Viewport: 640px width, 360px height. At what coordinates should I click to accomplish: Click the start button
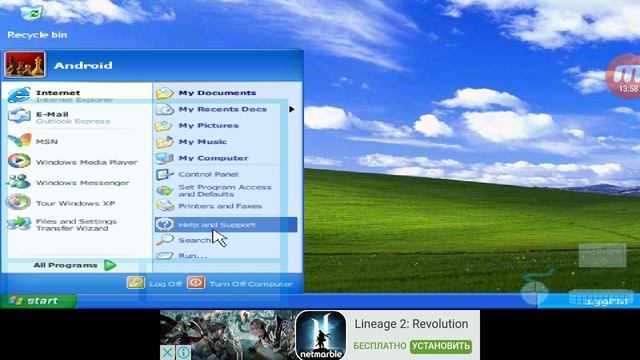point(38,301)
